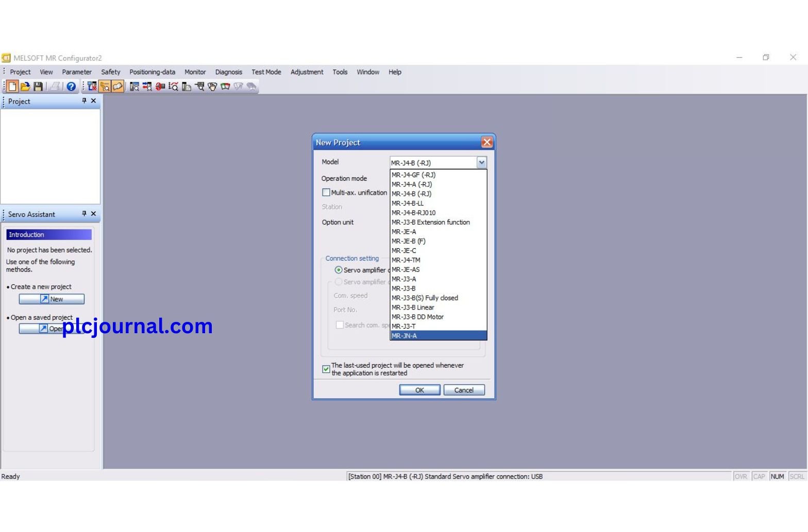Image resolution: width=808 pixels, height=532 pixels.
Task: Click the amplifier-with-magnifier diagnosis toolbar icon
Action: (x=199, y=87)
